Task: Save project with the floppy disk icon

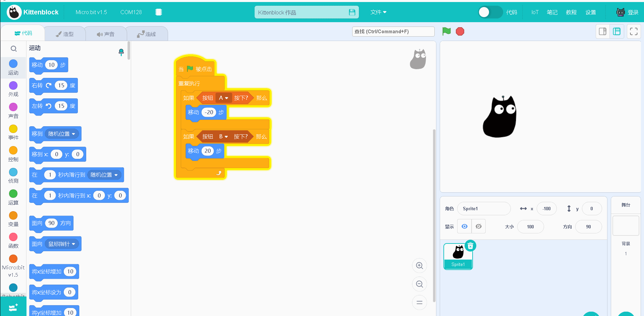Action: pos(352,12)
